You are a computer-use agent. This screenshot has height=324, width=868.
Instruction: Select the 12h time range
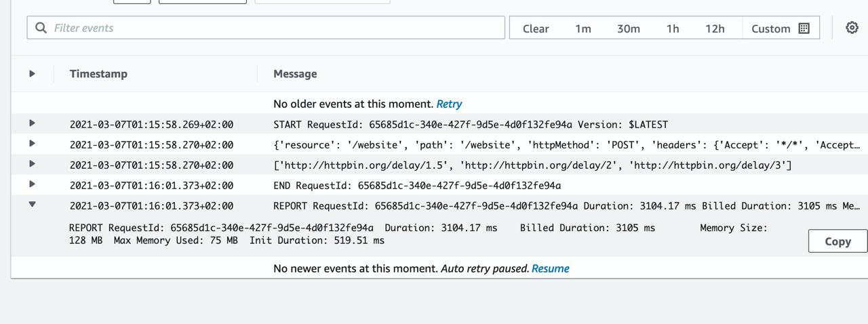pos(715,28)
